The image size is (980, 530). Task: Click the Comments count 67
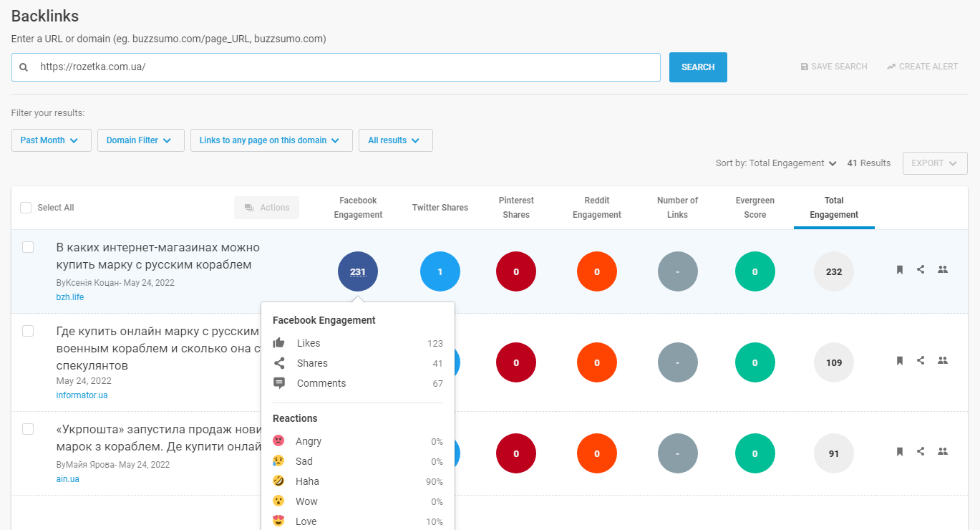[438, 383]
